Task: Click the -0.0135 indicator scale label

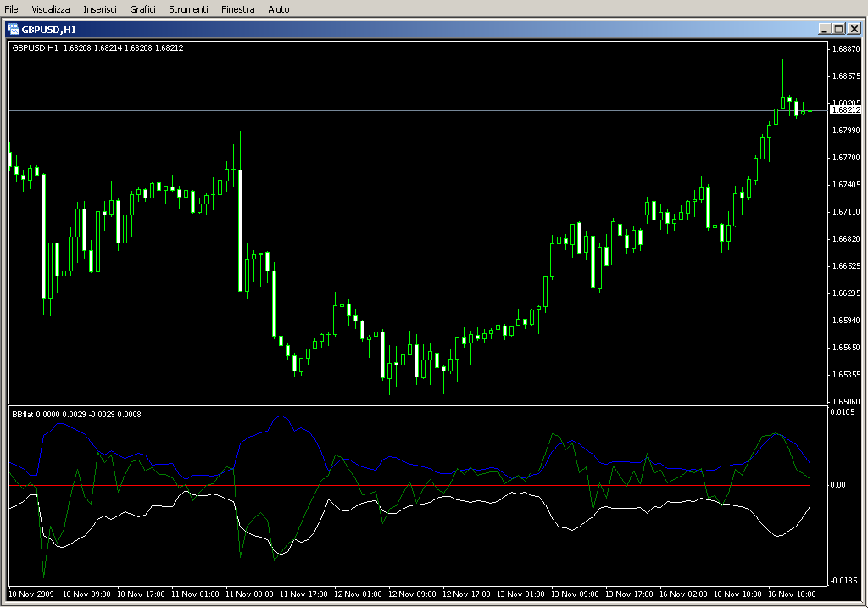Action: point(843,581)
